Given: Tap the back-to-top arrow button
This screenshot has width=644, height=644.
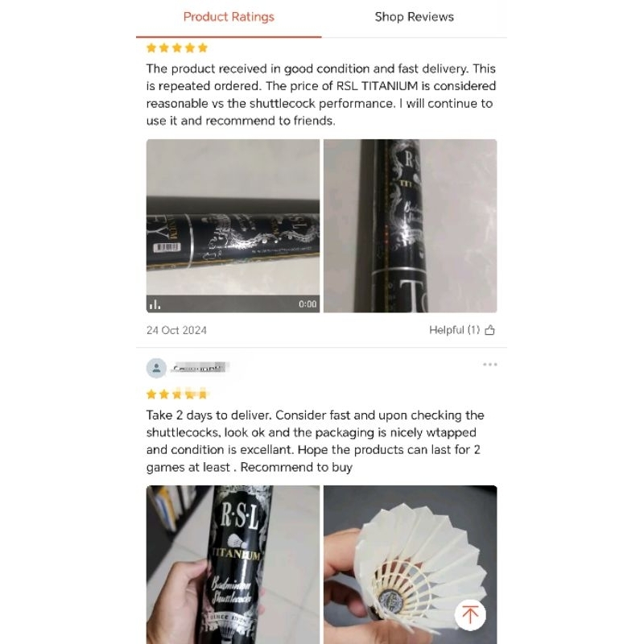Looking at the screenshot, I should (470, 615).
